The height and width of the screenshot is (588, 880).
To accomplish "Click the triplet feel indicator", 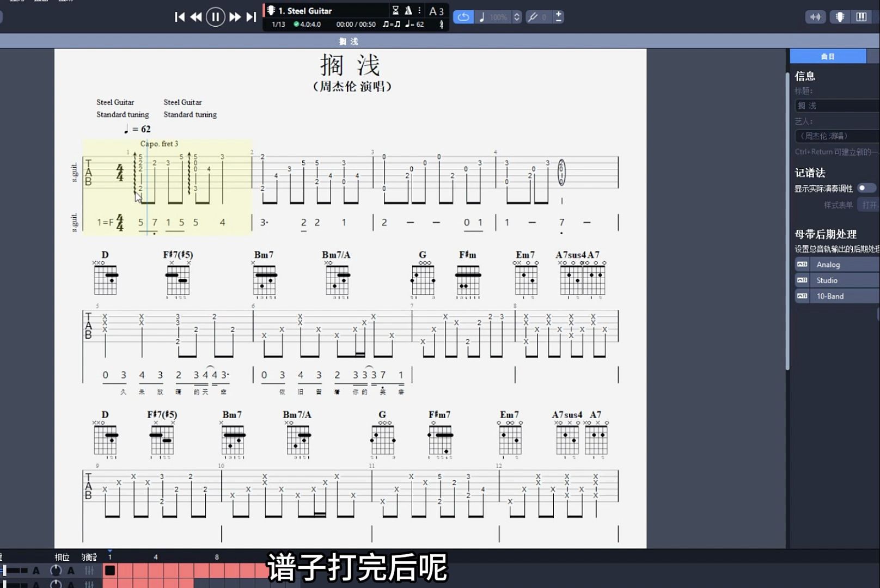I will pyautogui.click(x=391, y=24).
